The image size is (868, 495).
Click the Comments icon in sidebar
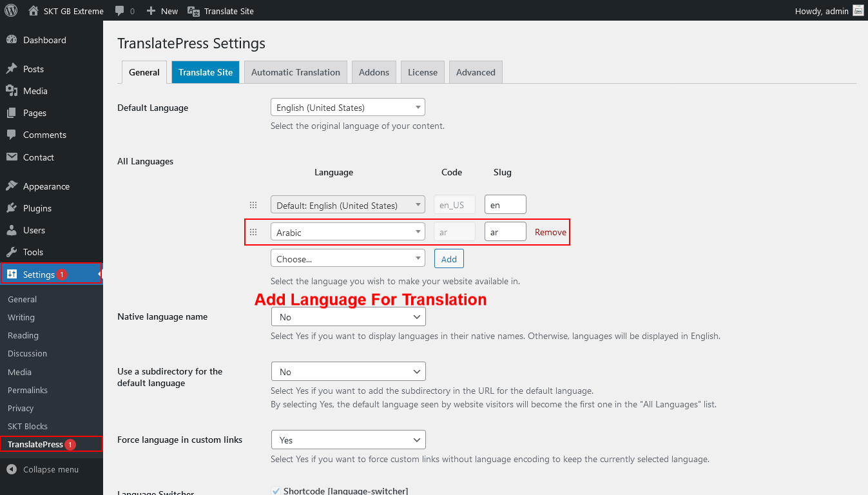[x=12, y=135]
